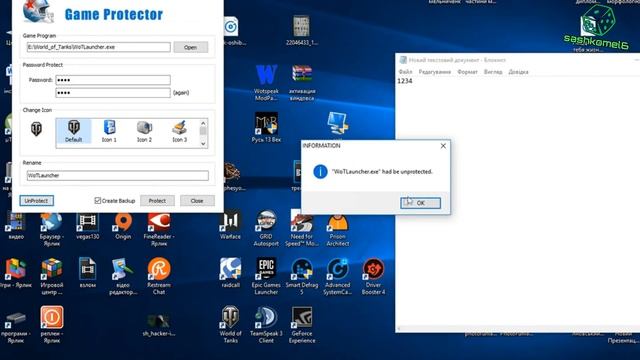Select Epic Games Launcher desktop icon
The height and width of the screenshot is (360, 640).
[x=266, y=276]
